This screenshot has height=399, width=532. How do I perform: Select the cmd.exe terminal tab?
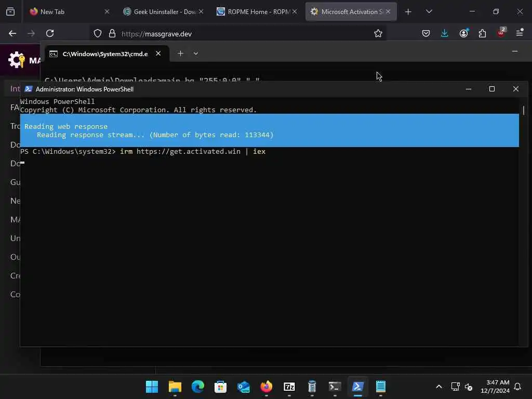pos(107,54)
